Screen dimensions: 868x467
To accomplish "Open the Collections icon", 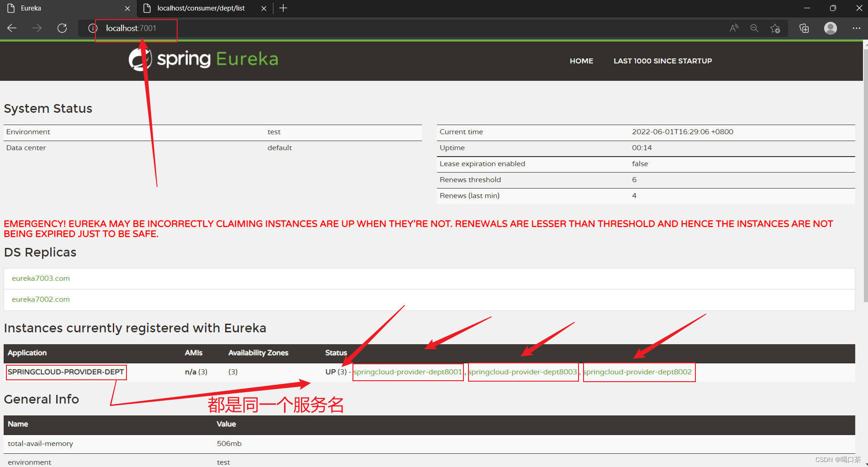I will [804, 28].
